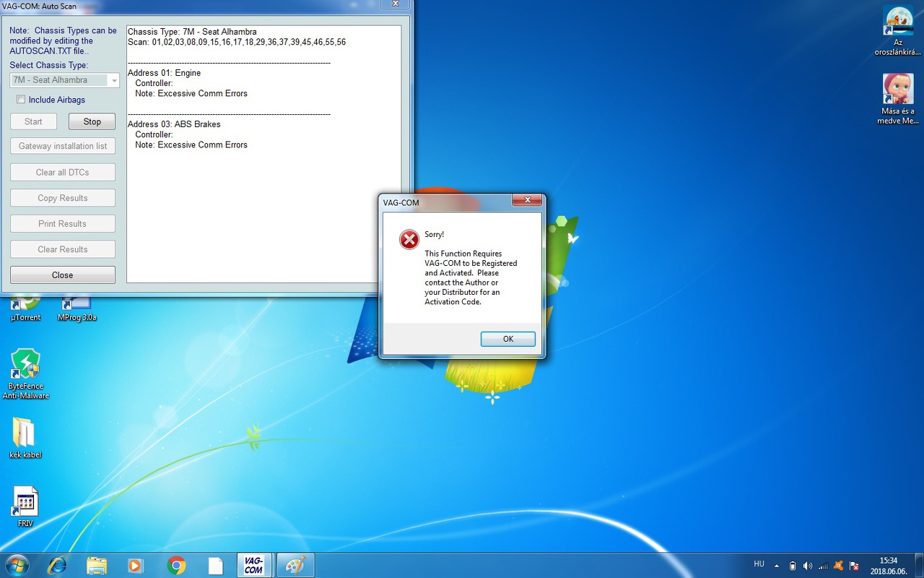Toggle the Include Airbags checkbox
The image size is (924, 578).
point(21,100)
